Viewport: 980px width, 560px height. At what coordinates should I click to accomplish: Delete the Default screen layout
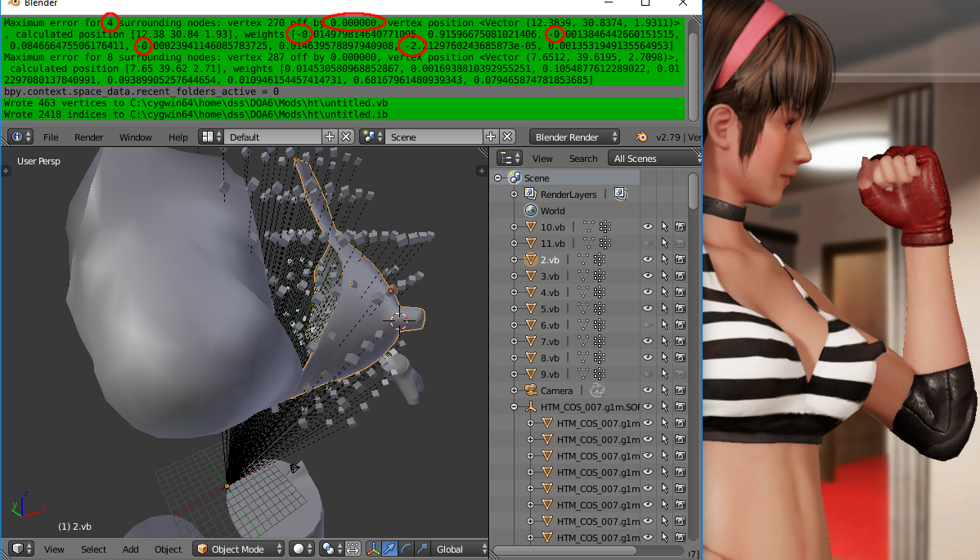(346, 137)
